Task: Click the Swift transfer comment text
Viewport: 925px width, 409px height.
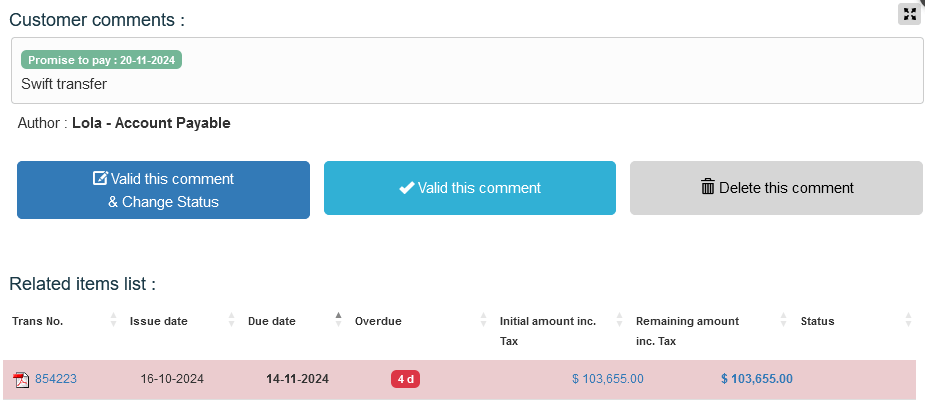Action: pos(64,84)
